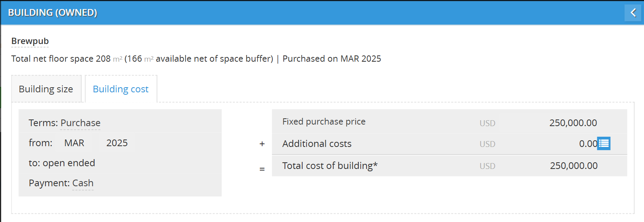The height and width of the screenshot is (222, 644).
Task: Click the back chevron in the header
Action: click(x=633, y=13)
